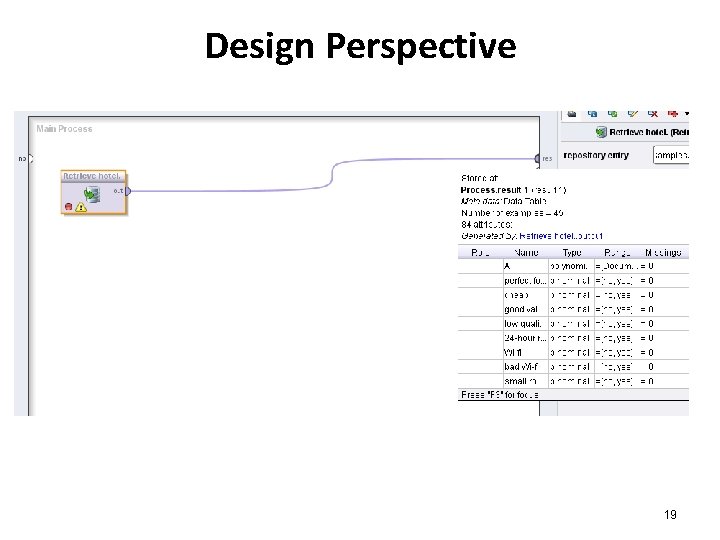This screenshot has width=720, height=540.
Task: Click the missings value in small ro row
Action: click(647, 381)
